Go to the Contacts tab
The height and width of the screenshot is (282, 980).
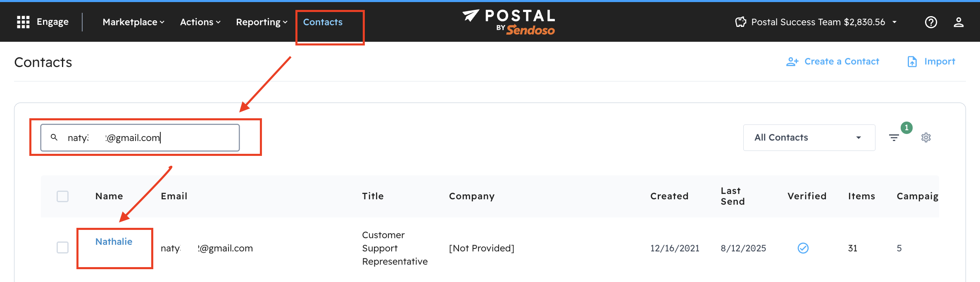tap(323, 22)
